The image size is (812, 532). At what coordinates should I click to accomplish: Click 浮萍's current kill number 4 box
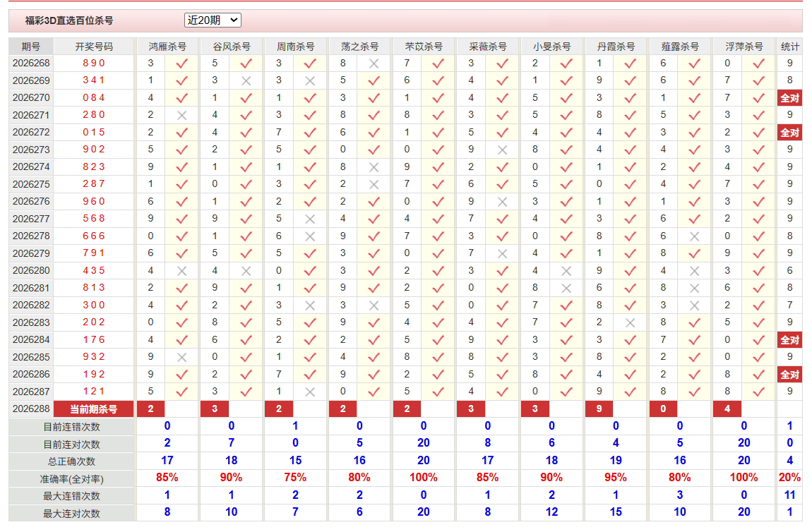727,409
